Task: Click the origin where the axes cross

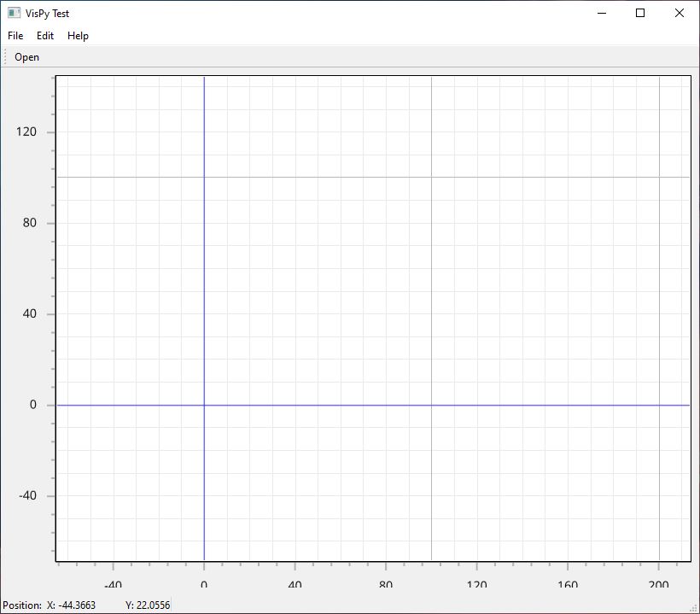Action: pyautogui.click(x=204, y=404)
